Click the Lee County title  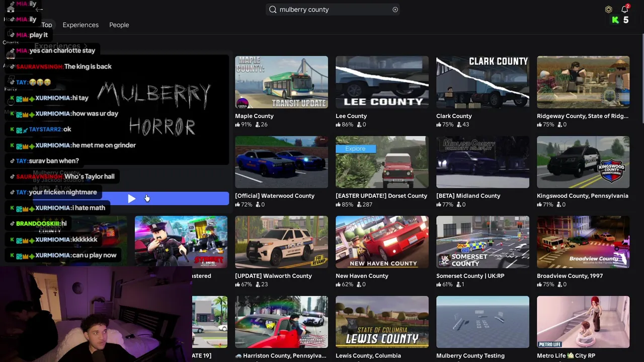click(x=351, y=116)
